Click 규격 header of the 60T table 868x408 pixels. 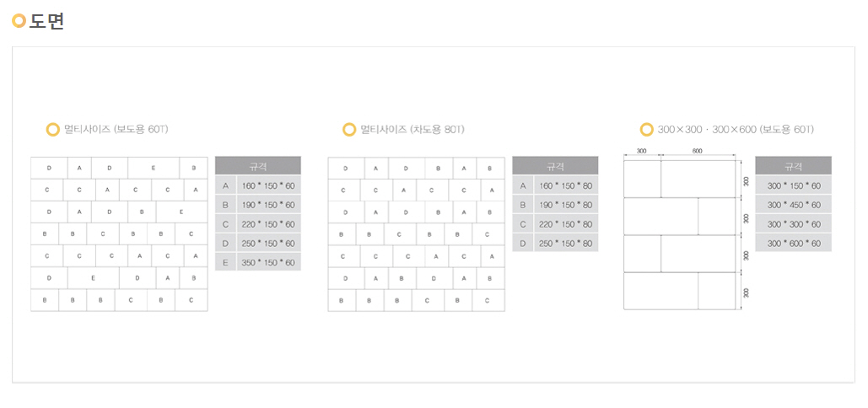tap(258, 166)
